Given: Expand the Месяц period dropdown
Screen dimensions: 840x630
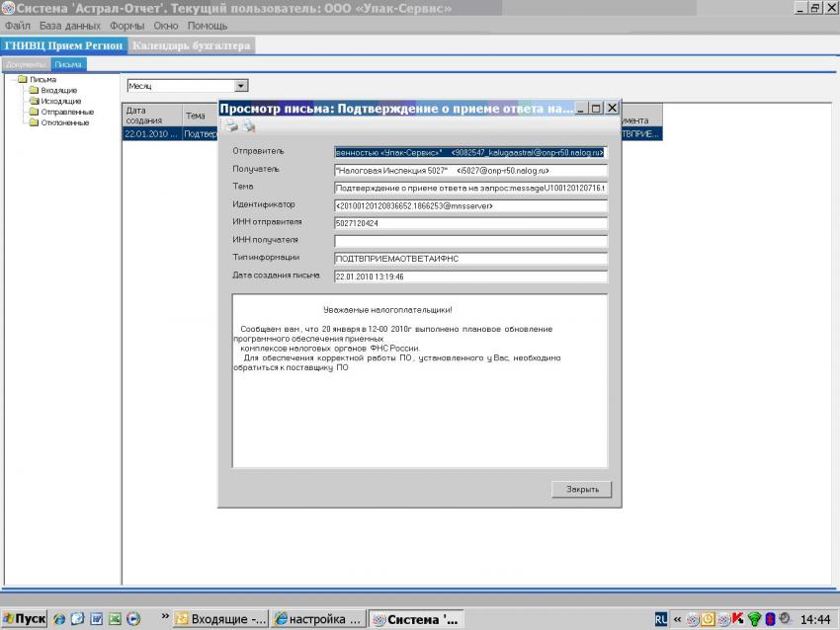Looking at the screenshot, I should pos(241,86).
